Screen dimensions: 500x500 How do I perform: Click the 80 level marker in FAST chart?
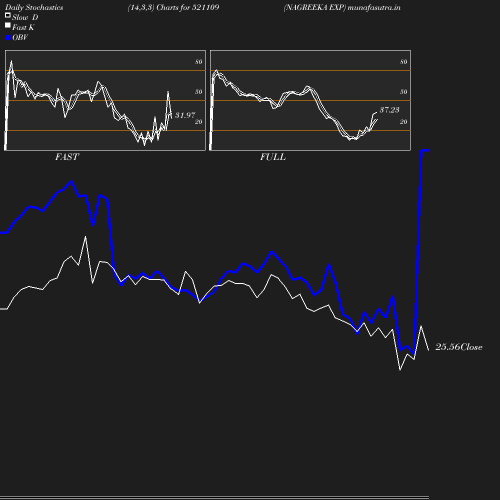[199, 62]
